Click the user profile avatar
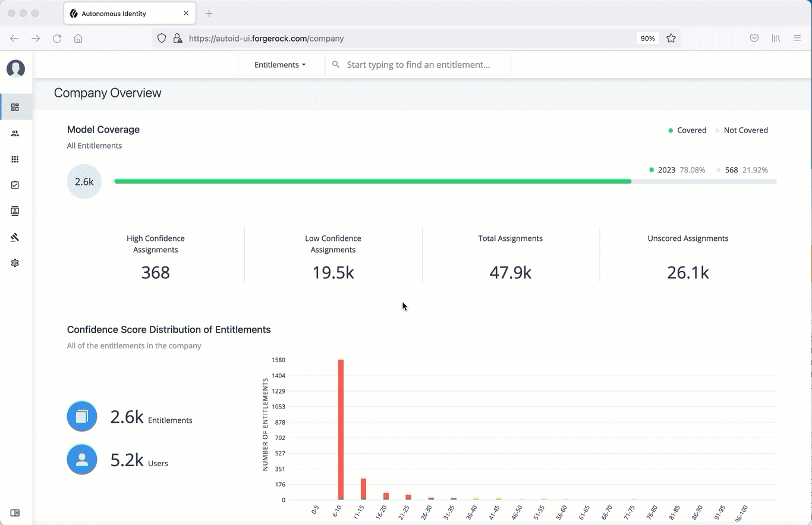This screenshot has height=525, width=812. (x=15, y=68)
